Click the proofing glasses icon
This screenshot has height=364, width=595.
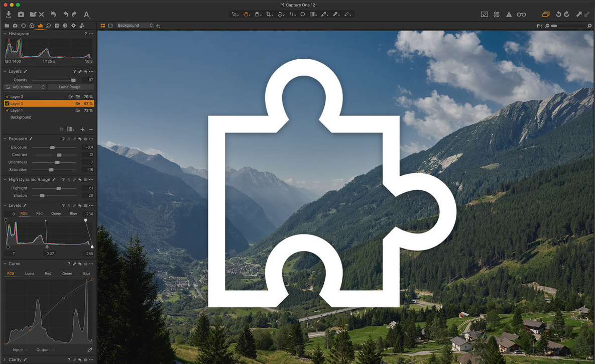(x=522, y=15)
